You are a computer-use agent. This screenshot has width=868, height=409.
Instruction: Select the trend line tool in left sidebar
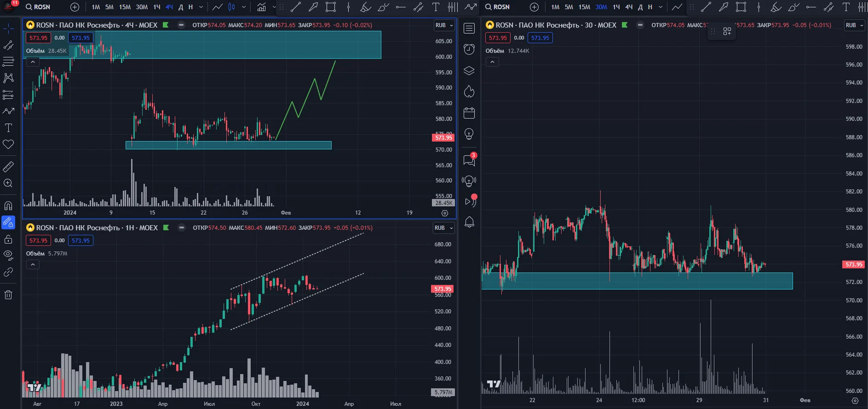pyautogui.click(x=8, y=45)
